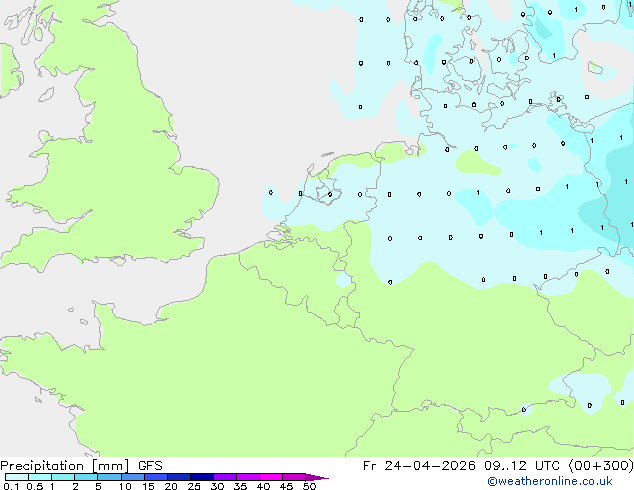The height and width of the screenshot is (490, 634).
Task: Click the '(00+300)' forecast offset text
Action: coord(601,466)
